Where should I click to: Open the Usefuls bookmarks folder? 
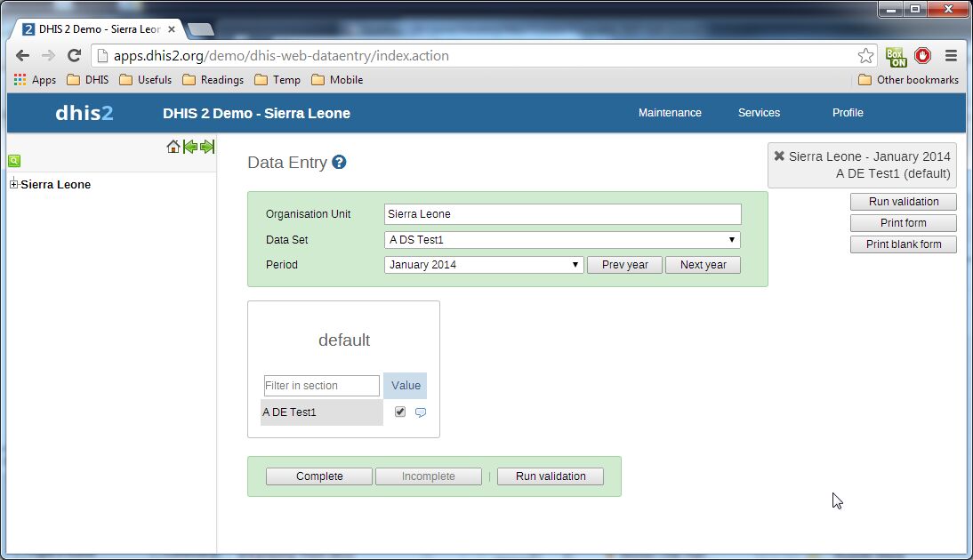pos(146,80)
